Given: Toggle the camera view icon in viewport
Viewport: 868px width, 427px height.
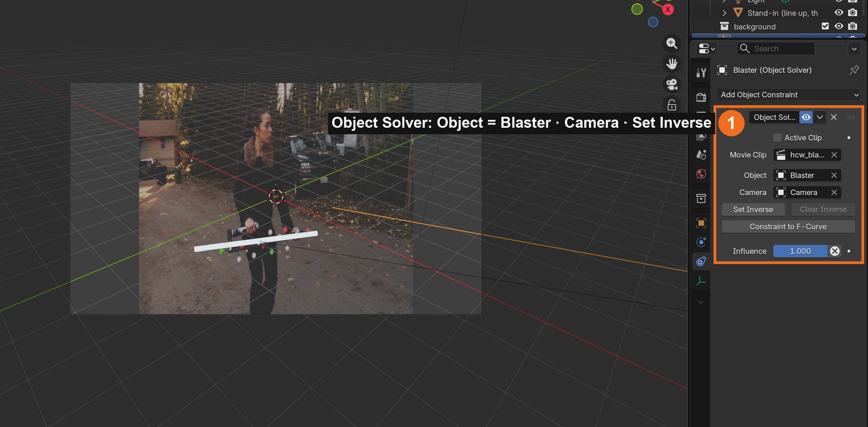Looking at the screenshot, I should click(672, 84).
